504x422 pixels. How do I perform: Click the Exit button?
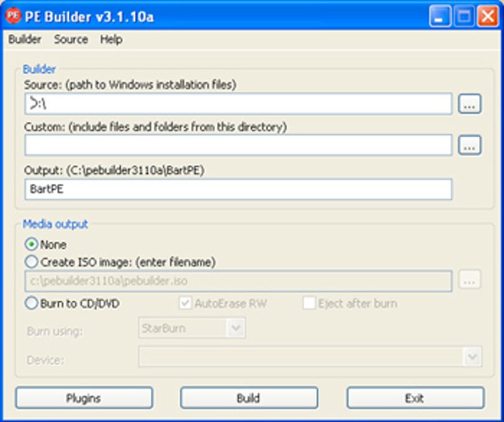click(415, 398)
